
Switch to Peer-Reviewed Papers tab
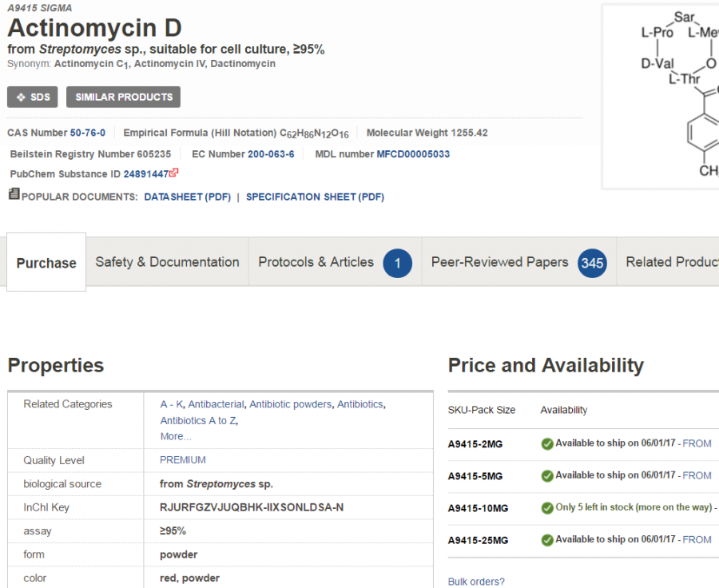(499, 262)
